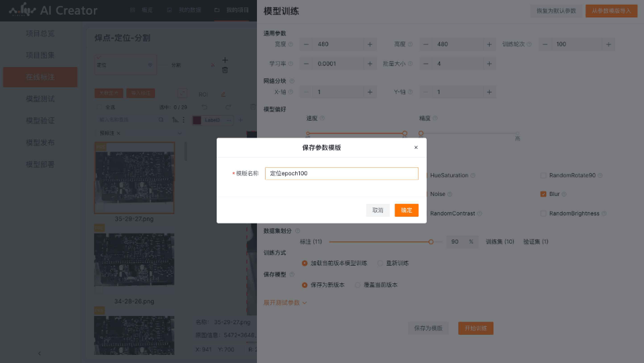Select the 重新训练 radio option
Image resolution: width=644 pixels, height=363 pixels.
(x=381, y=263)
